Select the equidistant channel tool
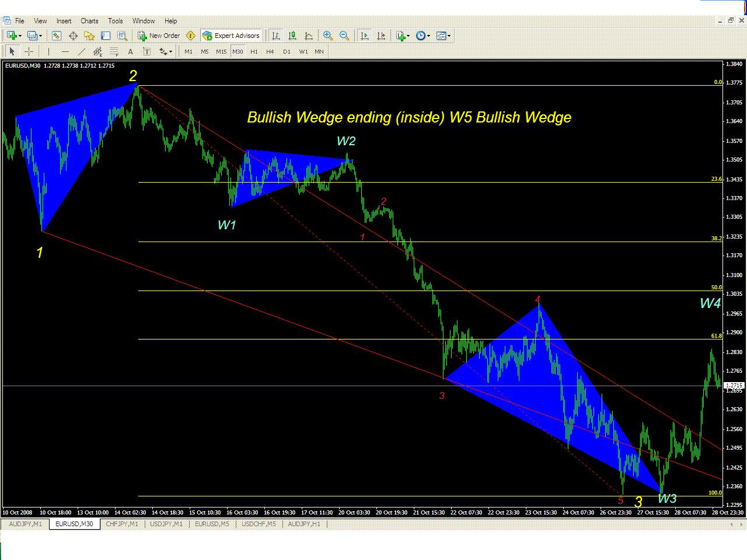 (97, 51)
